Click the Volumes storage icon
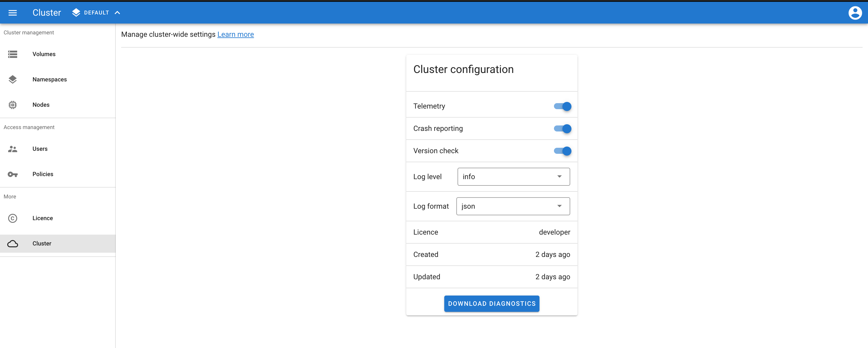The width and height of the screenshot is (868, 348). tap(12, 54)
